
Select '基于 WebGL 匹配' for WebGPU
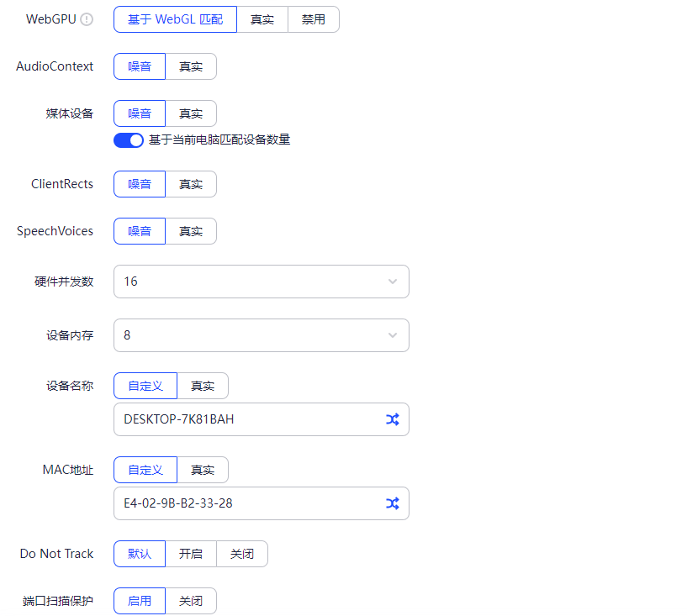[175, 19]
